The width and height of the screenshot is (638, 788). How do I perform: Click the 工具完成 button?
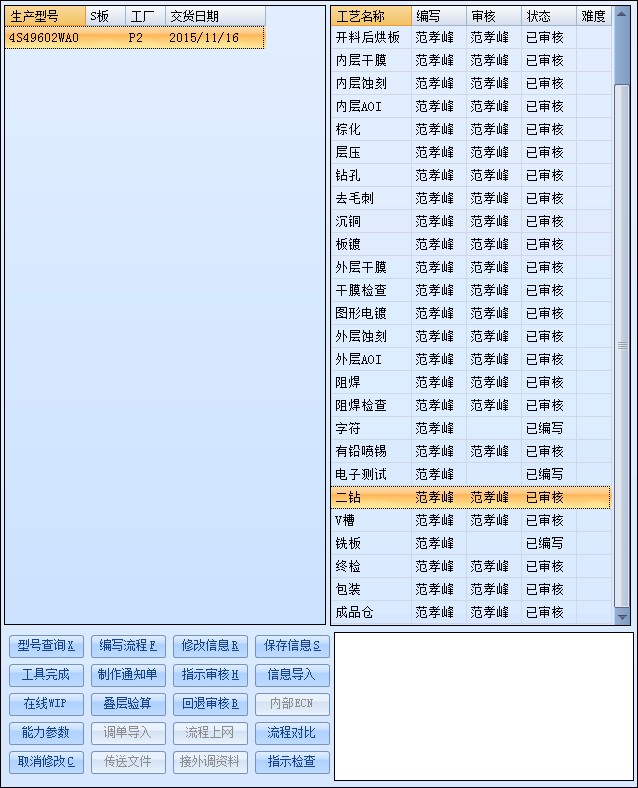(x=46, y=675)
